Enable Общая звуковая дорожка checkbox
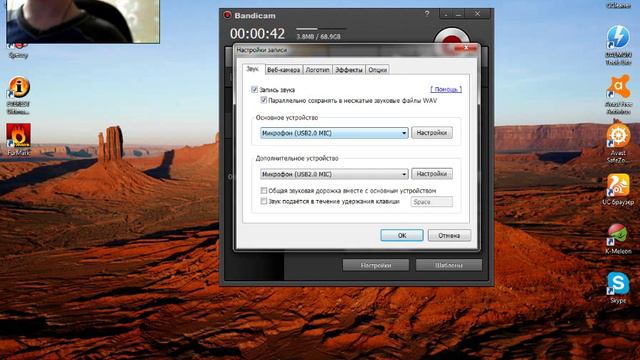Screen dimensions: 640x360 pos(264,191)
